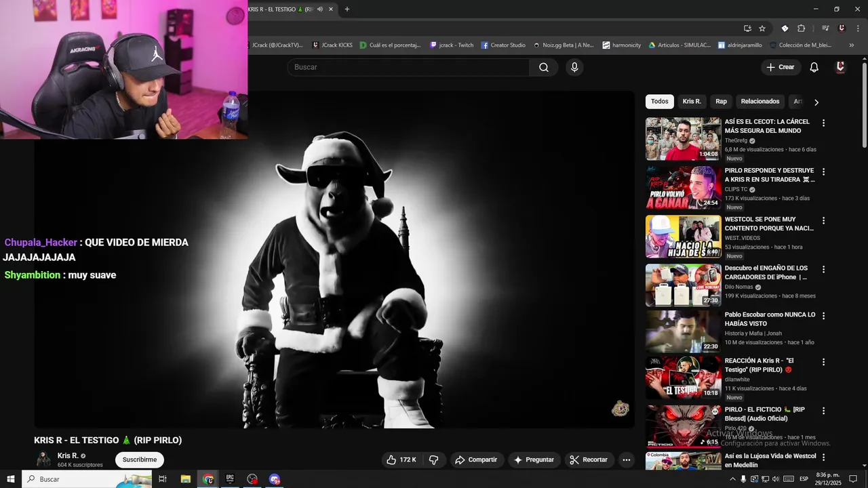868x488 pixels.
Task: Open options for WESTCOL SE PONE MUY video
Action: pos(824,220)
